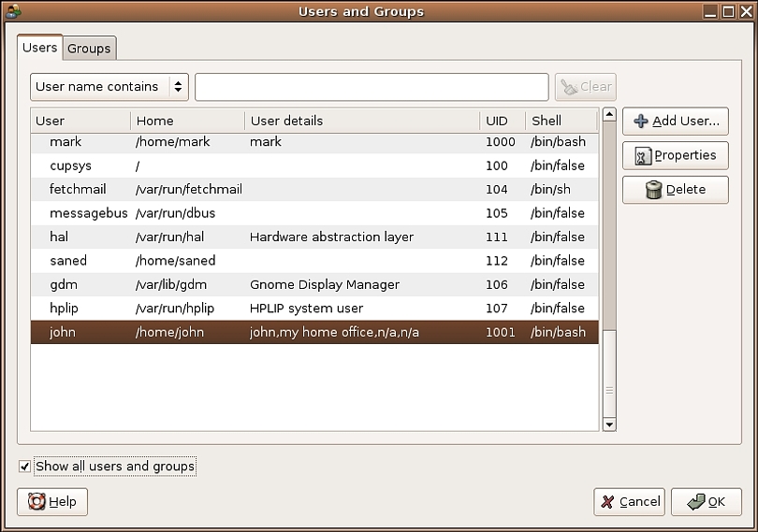Click the trash can Delete icon
This screenshot has height=532, width=758.
653,190
